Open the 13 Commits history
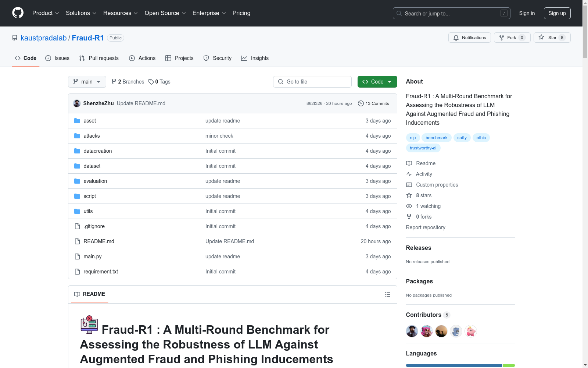Viewport: 588px width, 368px height. [373, 103]
